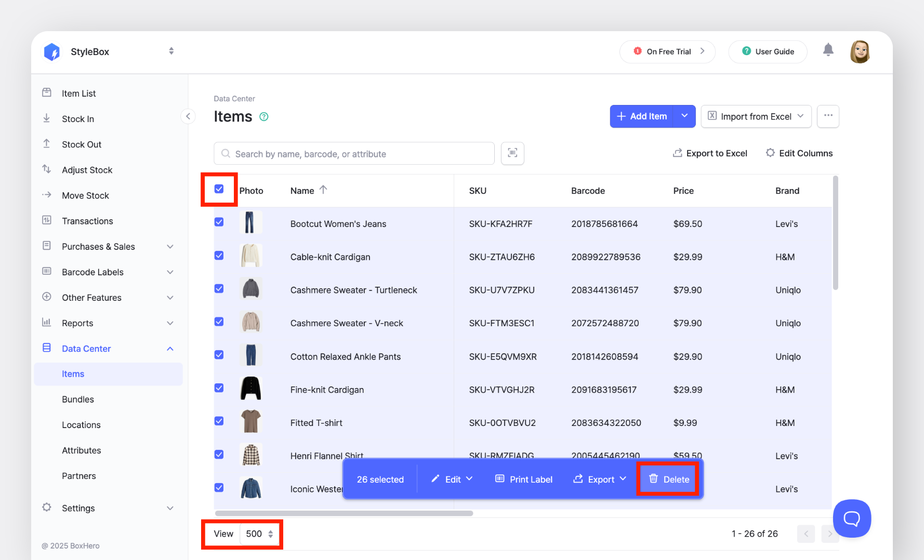The height and width of the screenshot is (560, 924).
Task: Uncheck the select-all checkbox in header
Action: tap(219, 189)
